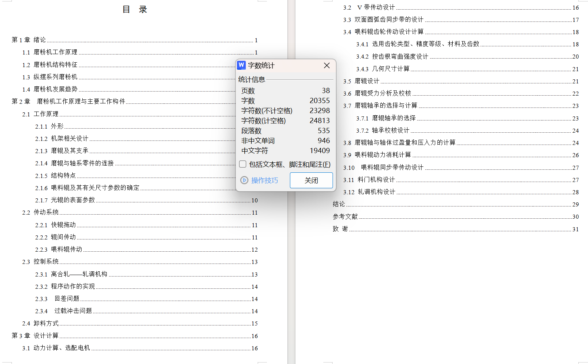Open the 参考文献 entry
Viewport: 588px width, 364px height.
[x=456, y=217]
